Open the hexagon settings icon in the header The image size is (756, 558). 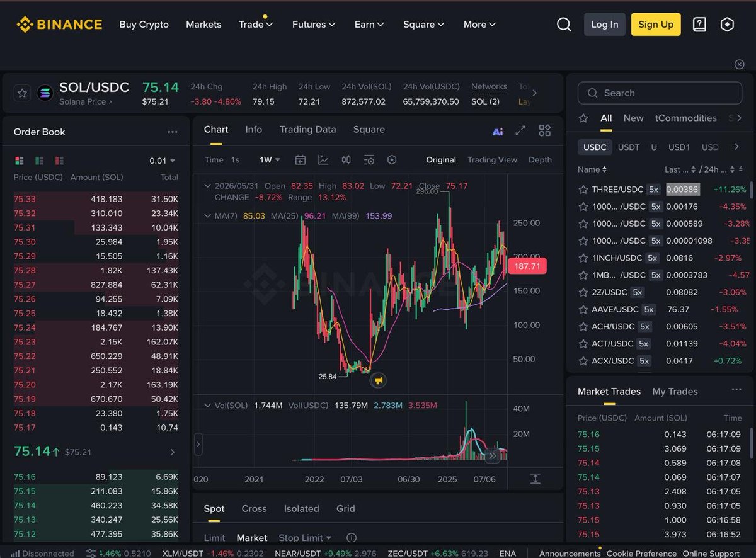pos(727,25)
